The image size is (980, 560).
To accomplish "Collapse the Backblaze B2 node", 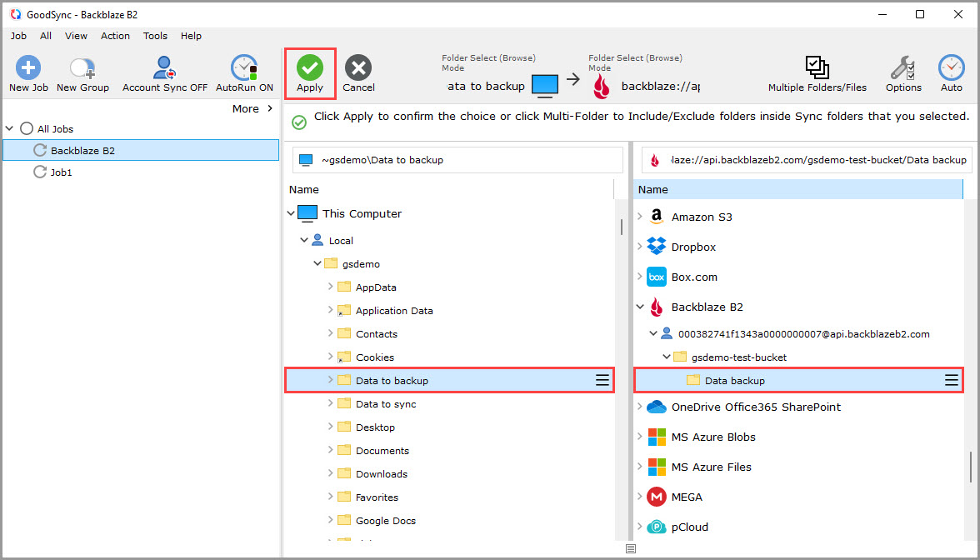I will (x=640, y=307).
